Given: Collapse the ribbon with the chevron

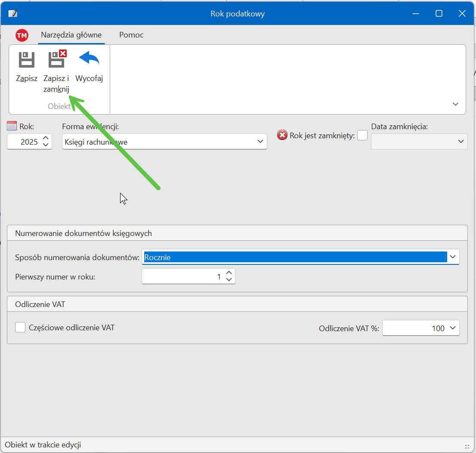Looking at the screenshot, I should 455,104.
